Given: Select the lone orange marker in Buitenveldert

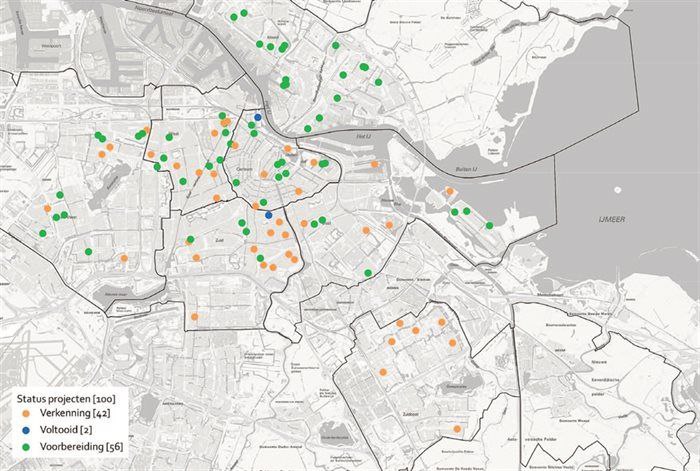Looking at the screenshot, I should (194, 317).
